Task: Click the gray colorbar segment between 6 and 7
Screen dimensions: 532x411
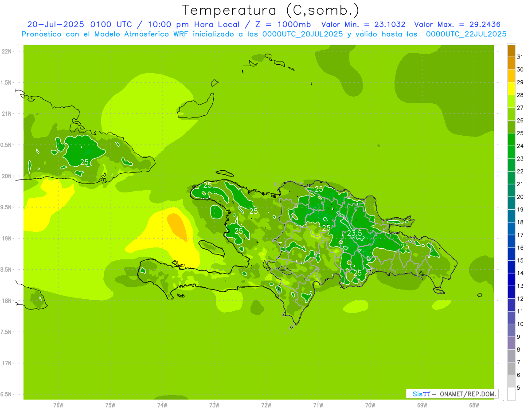Action: click(x=512, y=369)
